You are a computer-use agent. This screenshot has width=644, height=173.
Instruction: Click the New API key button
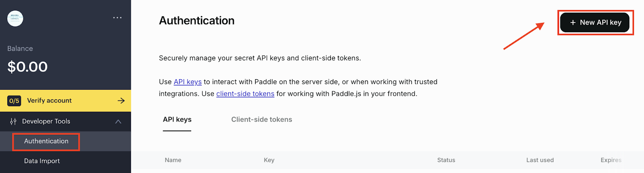click(595, 23)
